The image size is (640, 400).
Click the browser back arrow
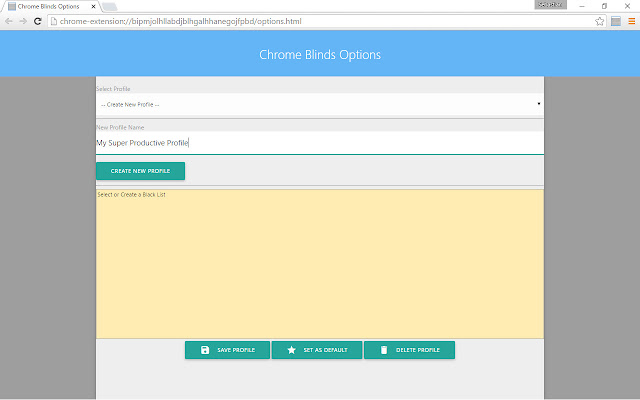point(9,21)
